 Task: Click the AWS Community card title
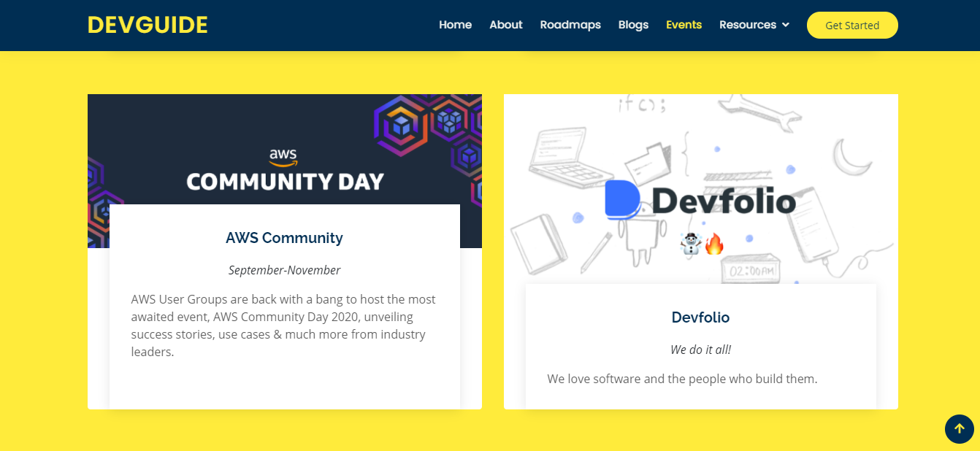tap(284, 238)
